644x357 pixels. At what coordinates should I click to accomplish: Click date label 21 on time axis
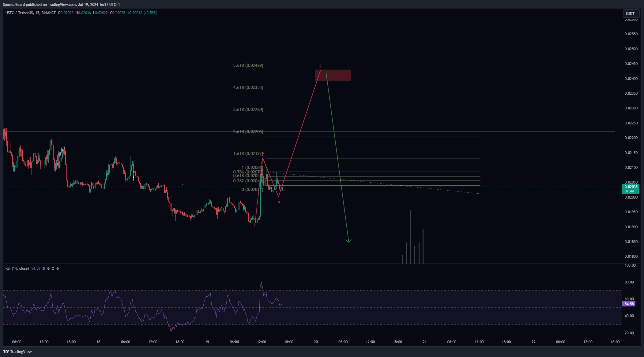(x=424, y=342)
